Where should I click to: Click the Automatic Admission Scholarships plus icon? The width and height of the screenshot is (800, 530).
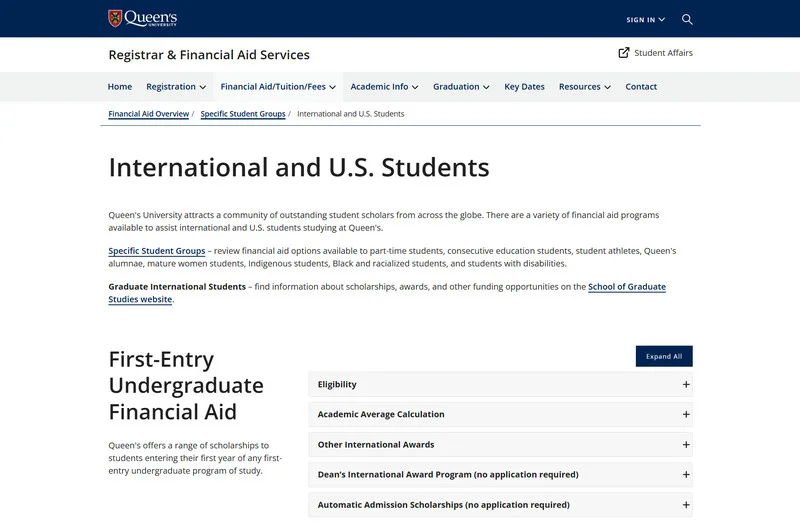(686, 505)
